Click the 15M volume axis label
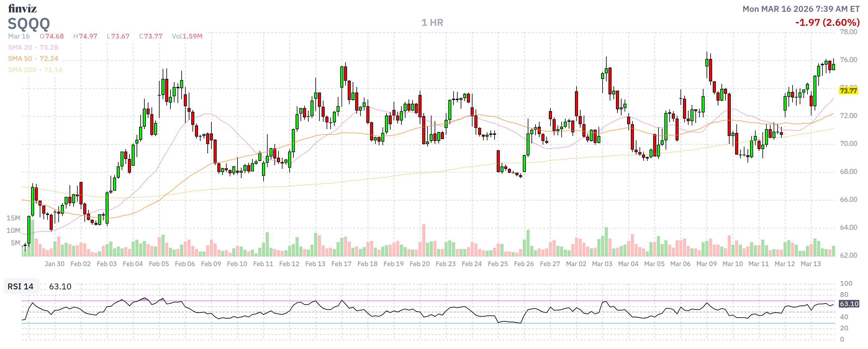868x349 pixels. coord(13,218)
